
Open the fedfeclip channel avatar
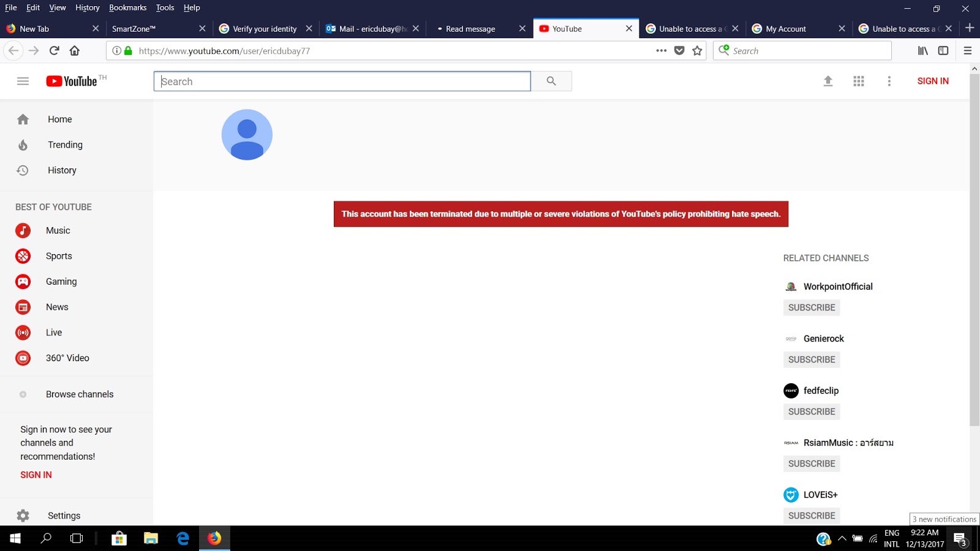(791, 391)
